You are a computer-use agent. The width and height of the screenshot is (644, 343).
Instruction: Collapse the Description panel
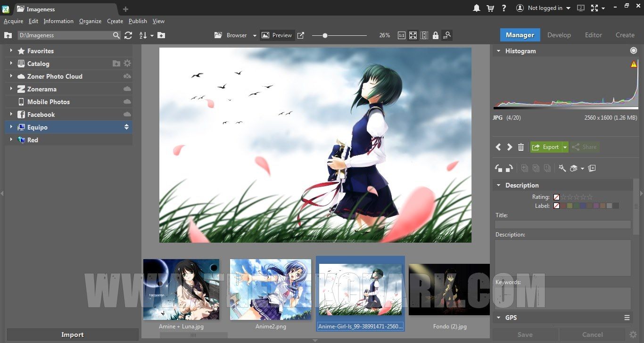click(x=498, y=185)
